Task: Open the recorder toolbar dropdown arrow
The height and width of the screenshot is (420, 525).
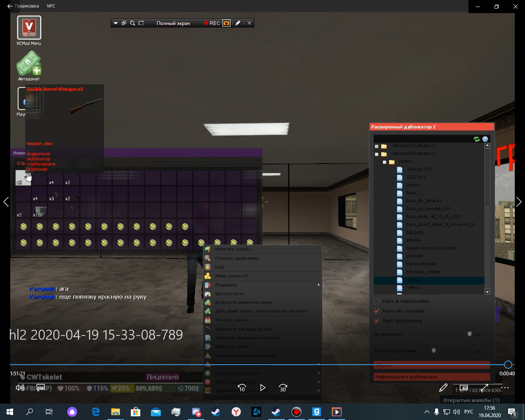Action: [x=116, y=23]
